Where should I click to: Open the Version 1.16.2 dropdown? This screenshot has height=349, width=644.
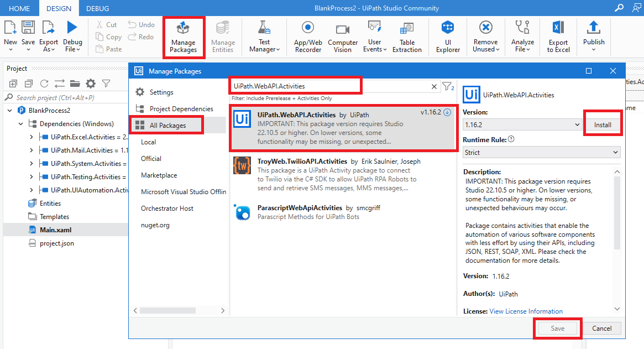pos(522,124)
